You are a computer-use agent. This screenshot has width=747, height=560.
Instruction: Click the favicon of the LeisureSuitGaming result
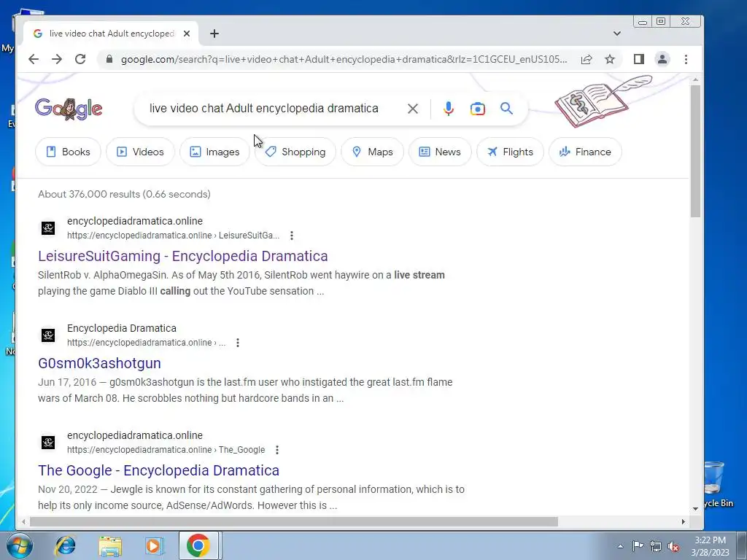[x=47, y=228]
